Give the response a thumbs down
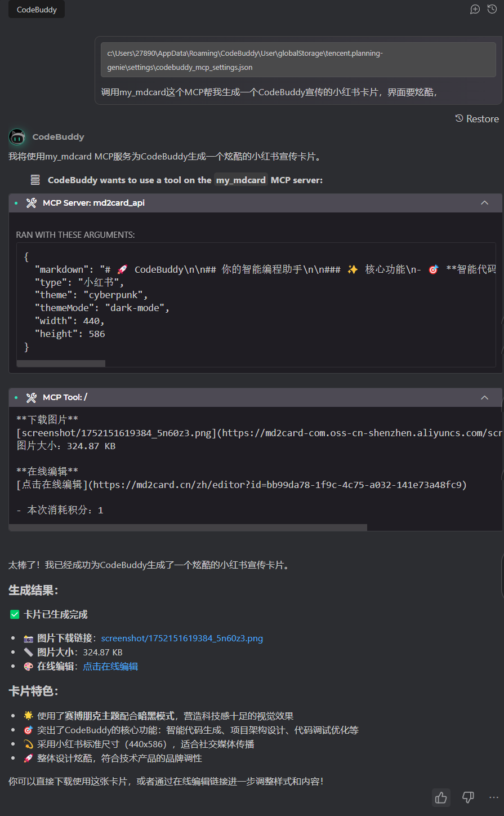Viewport: 504px width, 816px height. point(467,798)
